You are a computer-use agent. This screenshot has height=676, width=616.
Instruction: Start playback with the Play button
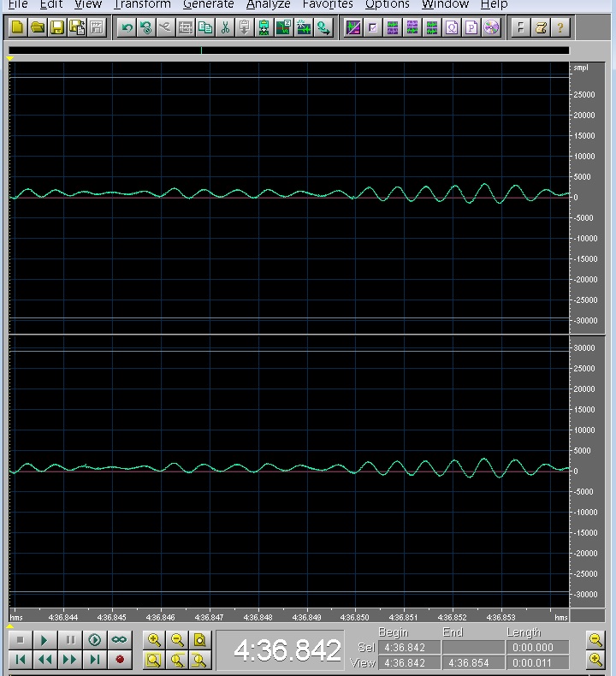[44, 640]
